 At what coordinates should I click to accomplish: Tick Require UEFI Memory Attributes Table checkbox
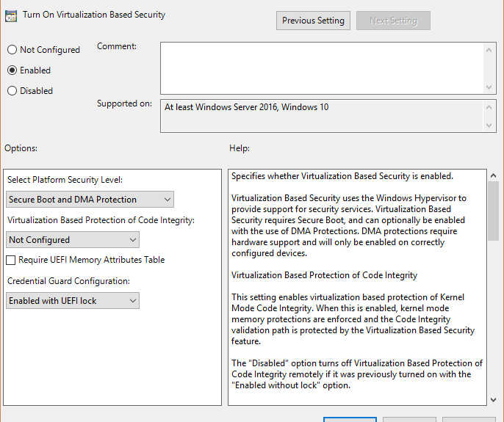(11, 260)
